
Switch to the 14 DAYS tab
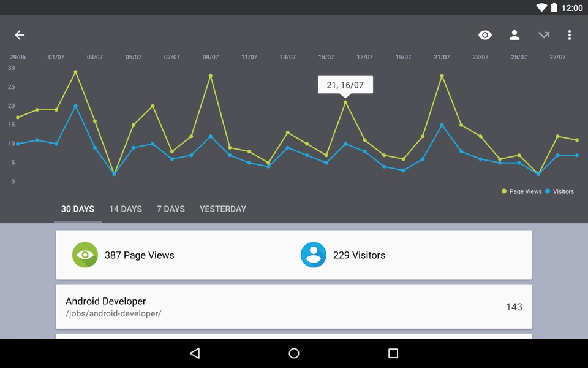[126, 209]
